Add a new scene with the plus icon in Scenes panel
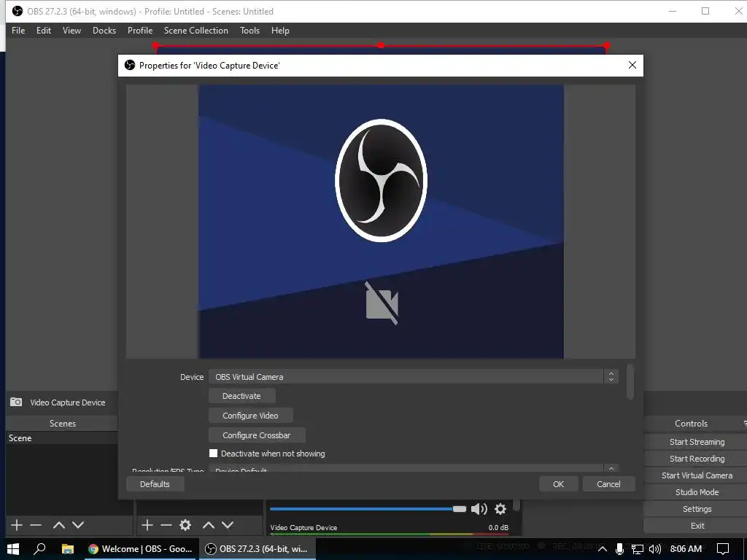The width and height of the screenshot is (747, 560). click(17, 525)
